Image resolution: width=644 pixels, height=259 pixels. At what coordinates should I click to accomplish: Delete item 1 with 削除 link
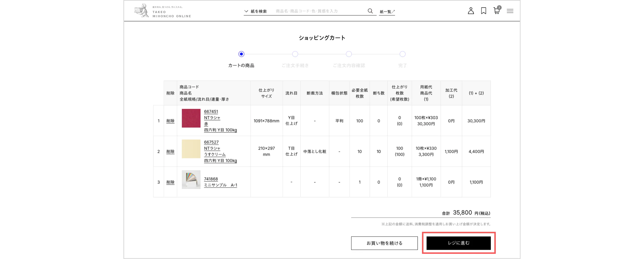click(170, 121)
